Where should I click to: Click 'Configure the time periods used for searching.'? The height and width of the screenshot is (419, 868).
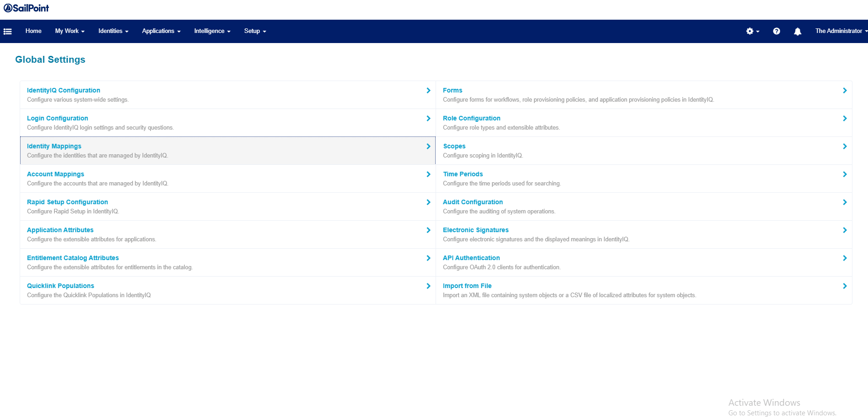502,184
